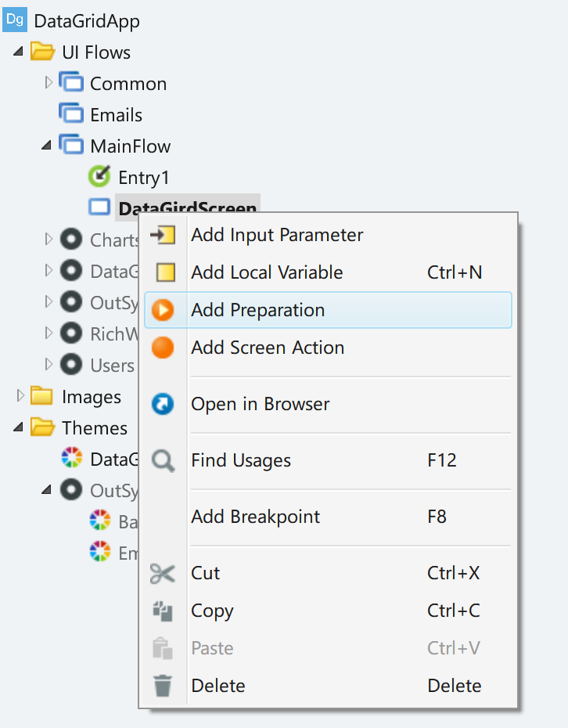Select the Entry1 tree label
The image size is (568, 728).
click(x=143, y=178)
